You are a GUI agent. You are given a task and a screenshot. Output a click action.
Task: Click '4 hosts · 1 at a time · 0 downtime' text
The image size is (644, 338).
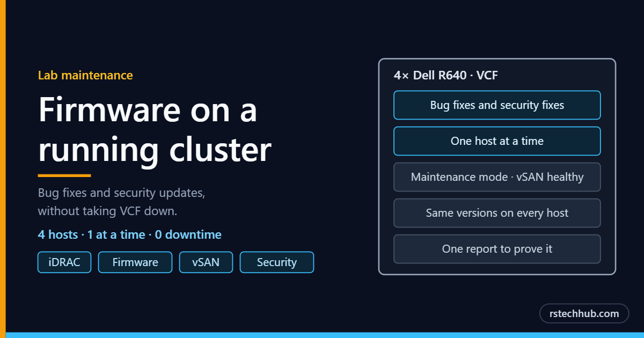(x=129, y=234)
